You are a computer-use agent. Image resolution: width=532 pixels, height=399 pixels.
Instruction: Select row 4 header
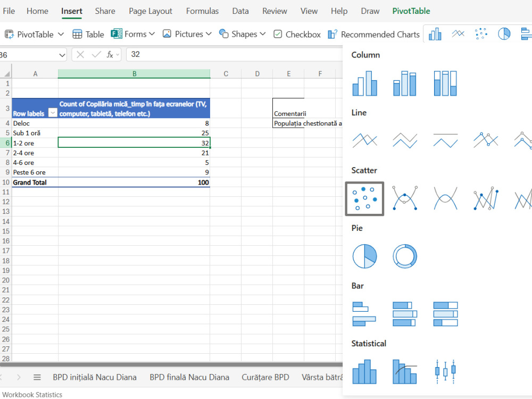pos(6,123)
